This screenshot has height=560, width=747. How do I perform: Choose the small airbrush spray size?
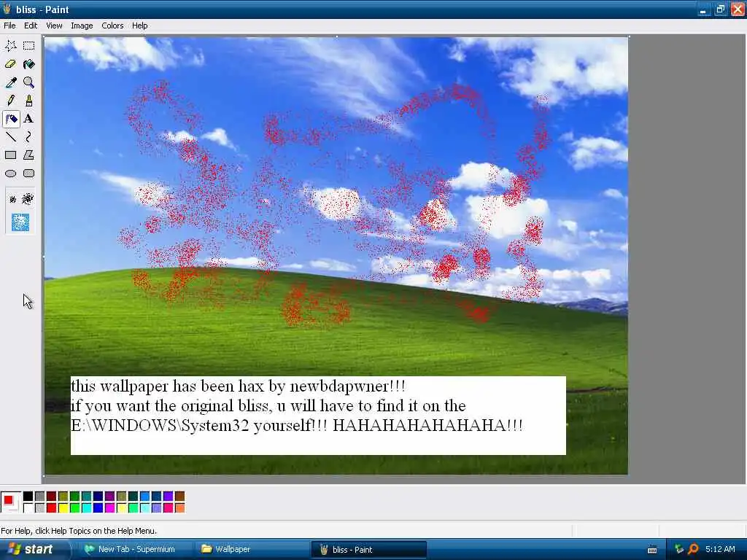(x=12, y=200)
